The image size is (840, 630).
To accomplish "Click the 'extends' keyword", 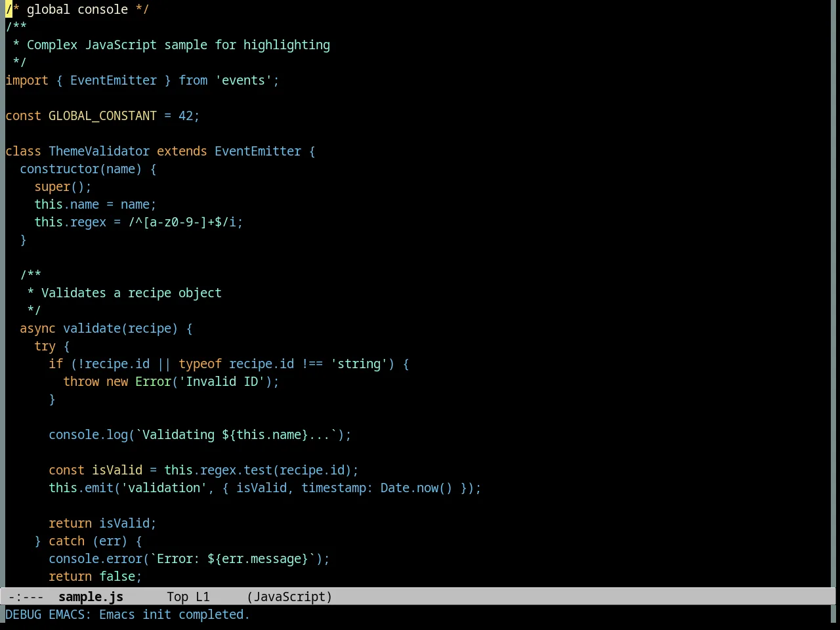I will tap(182, 151).
